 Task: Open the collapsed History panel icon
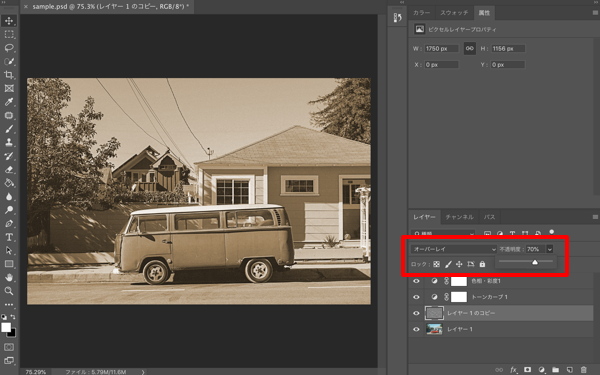pyautogui.click(x=397, y=18)
